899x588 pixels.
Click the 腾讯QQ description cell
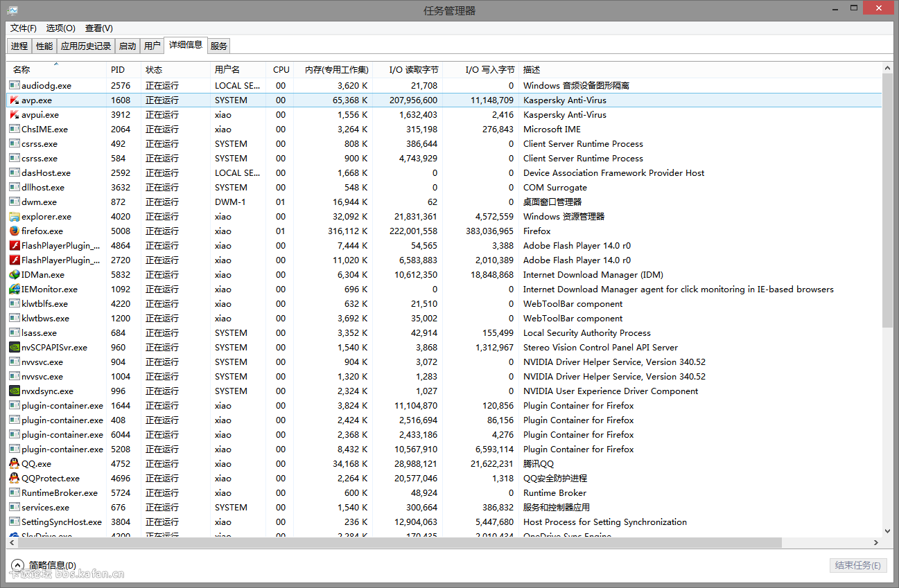539,463
